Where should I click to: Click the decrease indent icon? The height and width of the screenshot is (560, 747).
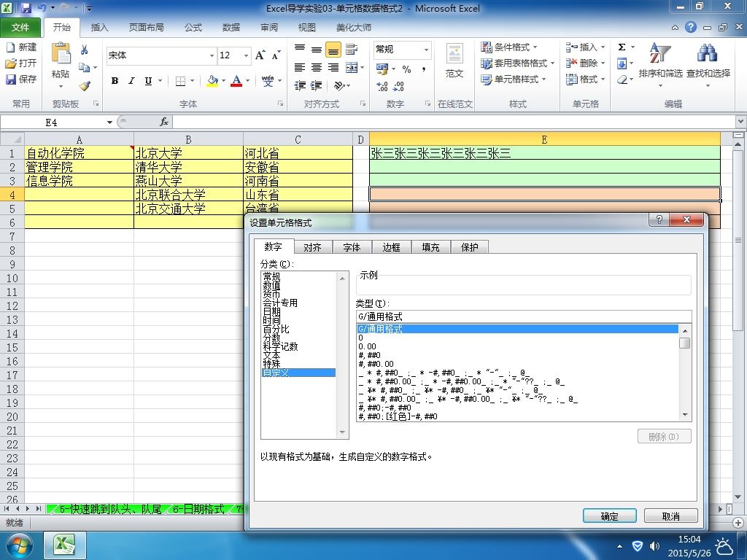pyautogui.click(x=300, y=86)
